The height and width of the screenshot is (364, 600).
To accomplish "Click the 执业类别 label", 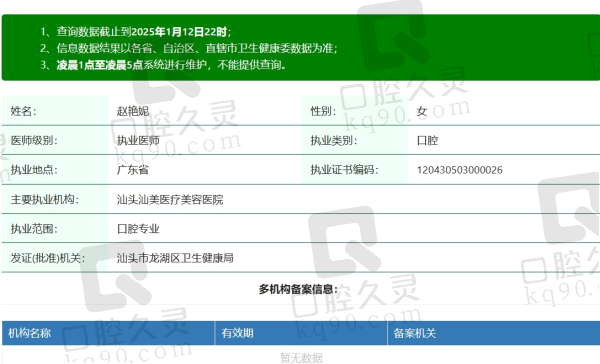I will pos(334,140).
